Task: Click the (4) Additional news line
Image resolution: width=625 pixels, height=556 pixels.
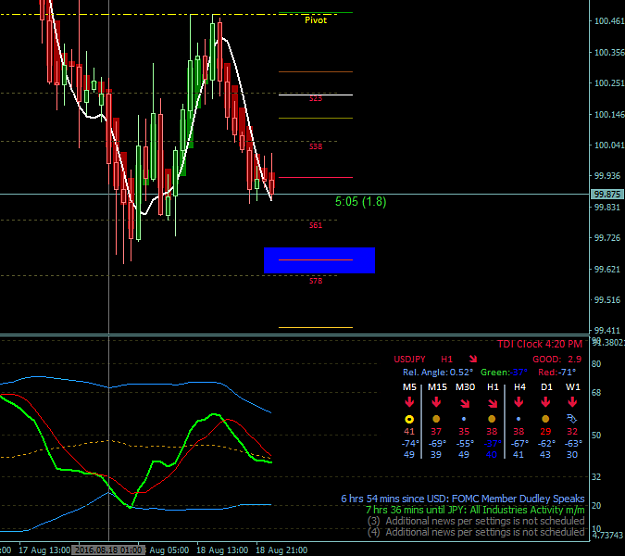Action: pos(476,532)
